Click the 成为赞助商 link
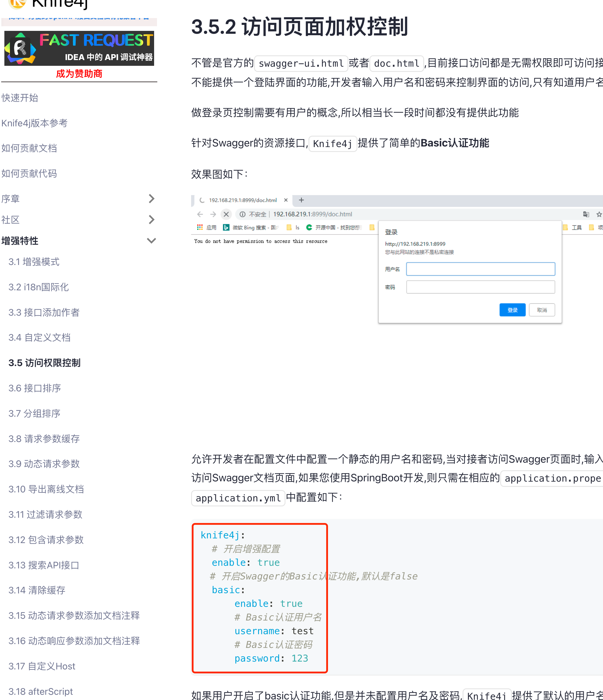 click(x=79, y=74)
